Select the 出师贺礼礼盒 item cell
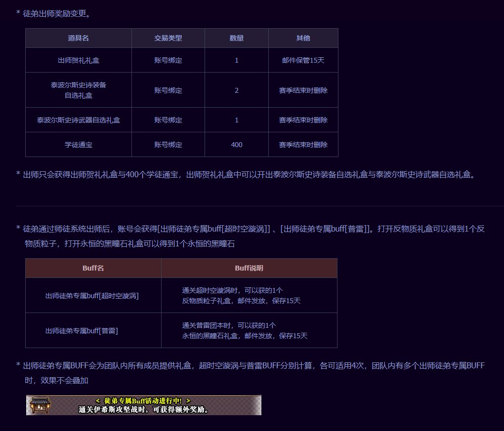Screen dimensions: 504x431 (x=79, y=61)
